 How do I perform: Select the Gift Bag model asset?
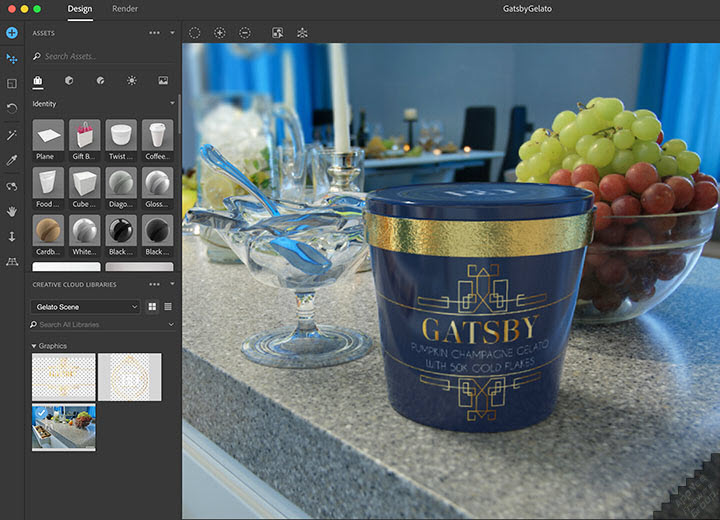(84, 140)
